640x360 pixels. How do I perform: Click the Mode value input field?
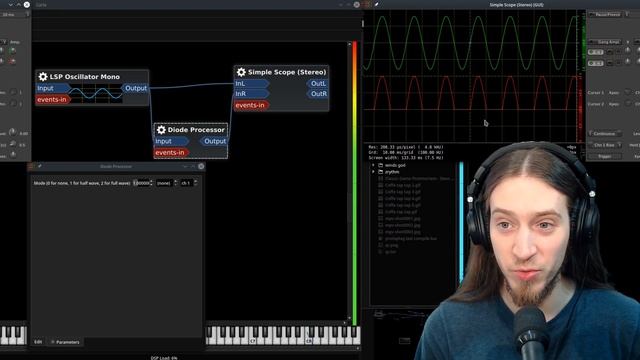[141, 183]
